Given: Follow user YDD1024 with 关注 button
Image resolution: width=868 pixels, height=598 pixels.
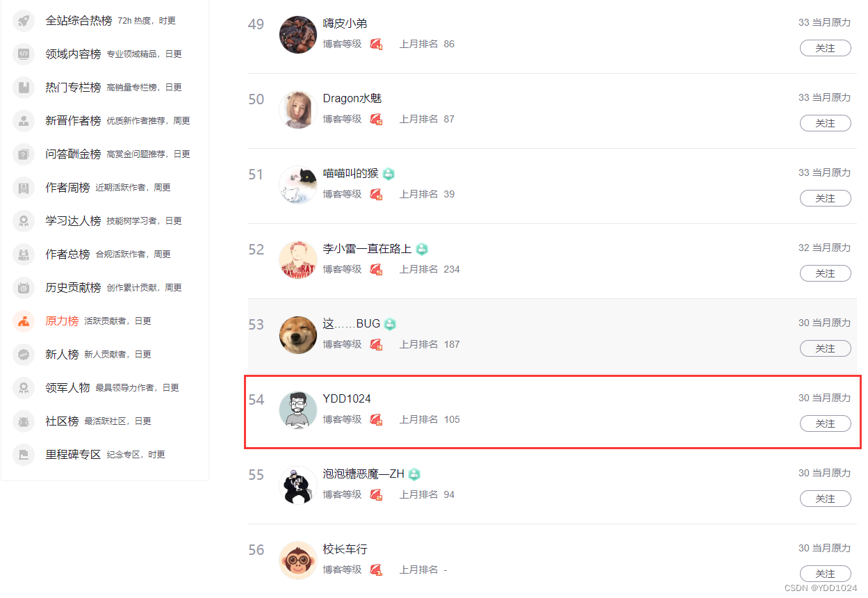Looking at the screenshot, I should 825,423.
